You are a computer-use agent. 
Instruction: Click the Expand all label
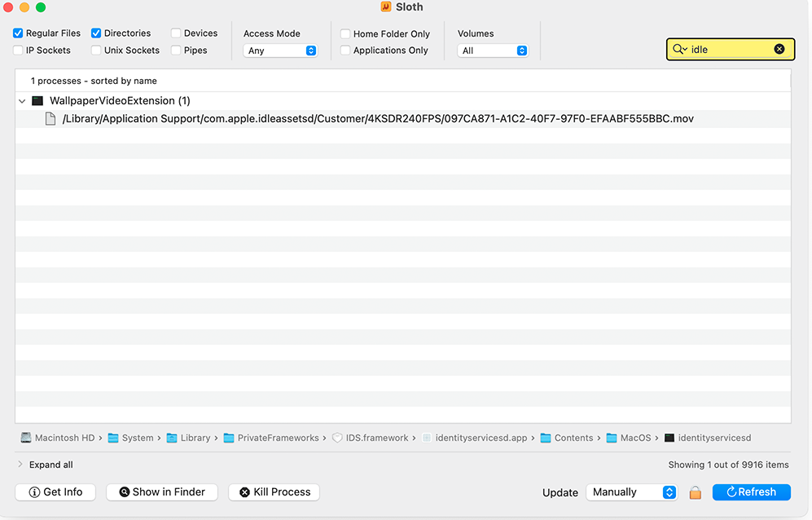[50, 465]
